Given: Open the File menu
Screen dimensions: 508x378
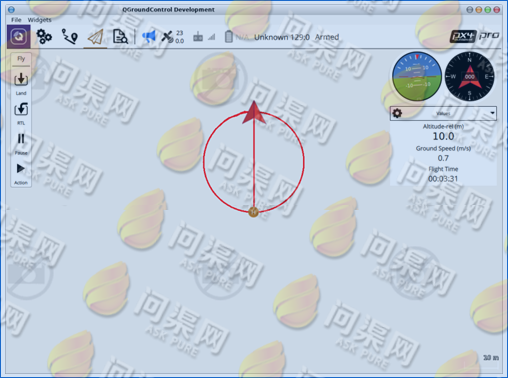Looking at the screenshot, I should (x=16, y=20).
